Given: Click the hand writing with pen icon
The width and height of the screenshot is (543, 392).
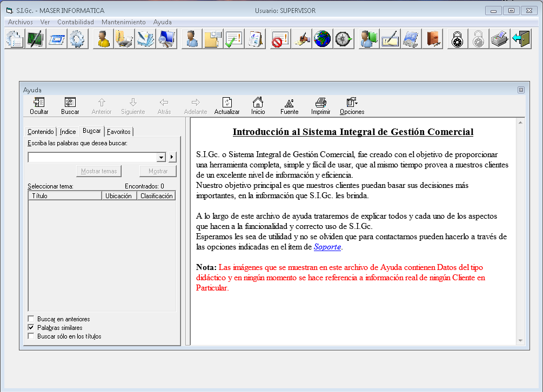Looking at the screenshot, I should click(x=301, y=39).
